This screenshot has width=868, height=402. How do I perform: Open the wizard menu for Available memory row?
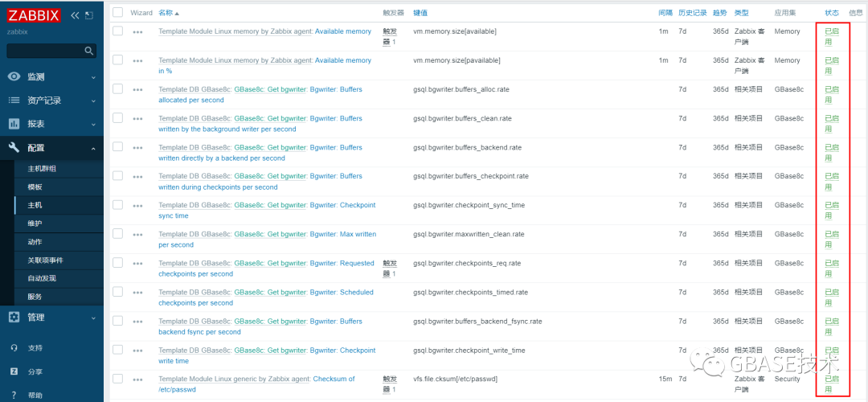tap(138, 31)
